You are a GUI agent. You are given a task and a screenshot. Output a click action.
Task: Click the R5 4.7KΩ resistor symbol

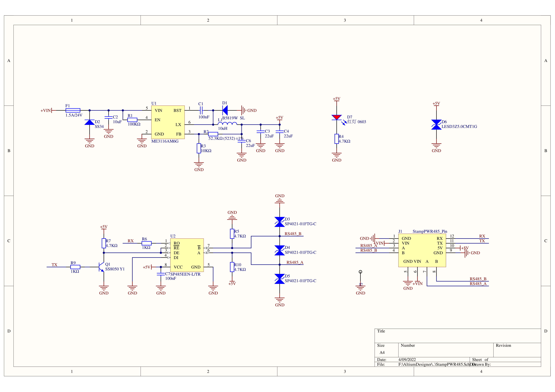[232, 234]
